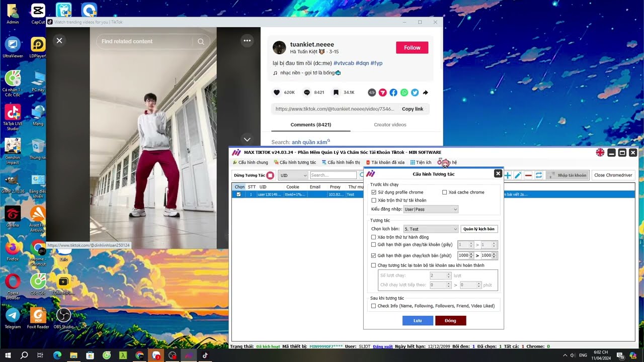Share the video to Facebook
Image resolution: width=644 pixels, height=362 pixels.
coord(393,93)
